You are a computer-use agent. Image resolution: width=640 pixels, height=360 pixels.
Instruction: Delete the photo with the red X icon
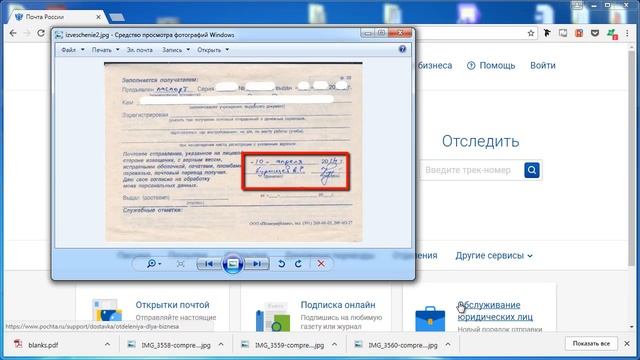(x=321, y=264)
